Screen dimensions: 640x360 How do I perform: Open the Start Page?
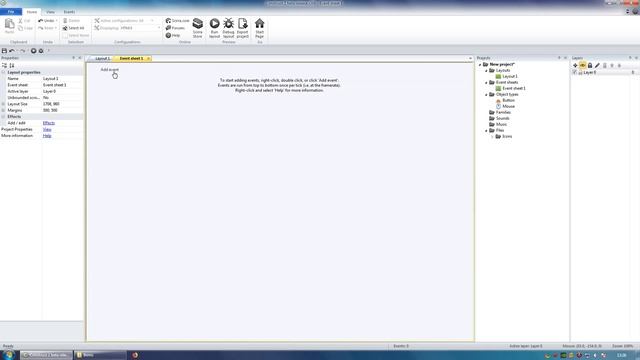(260, 28)
